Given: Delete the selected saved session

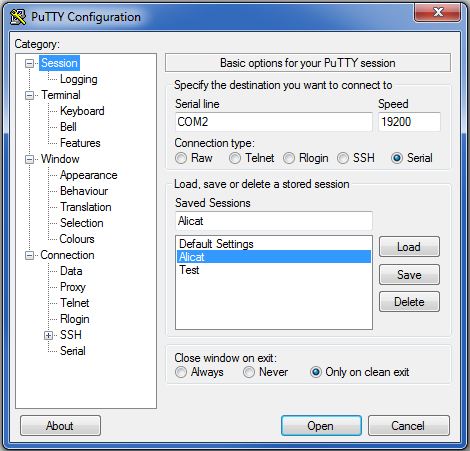Looking at the screenshot, I should click(x=409, y=302).
